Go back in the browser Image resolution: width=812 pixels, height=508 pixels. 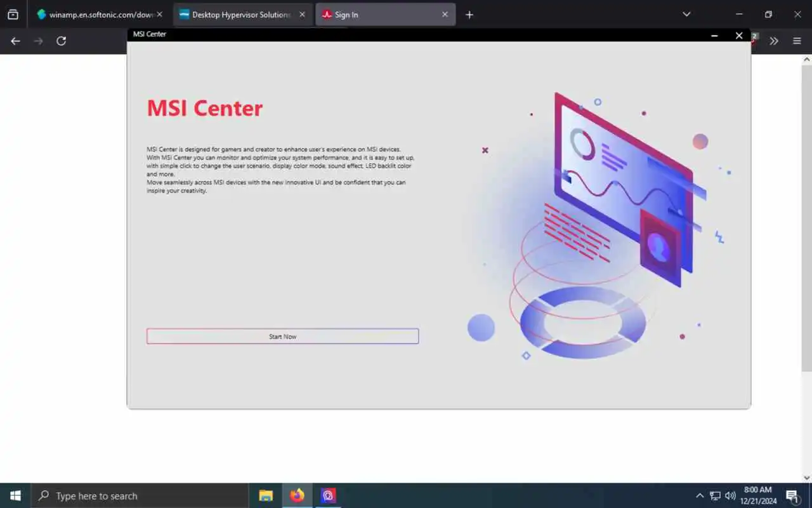(15, 41)
